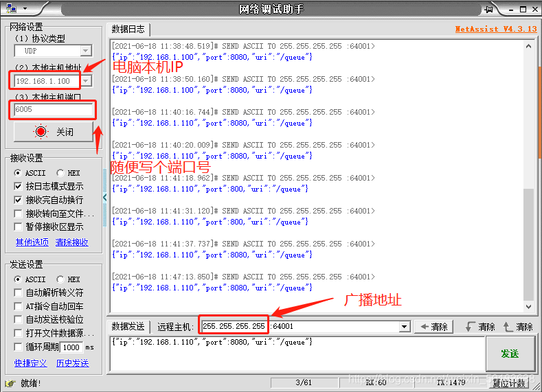
Task: Click the red connection indicator on 关闭 button
Action: point(41,132)
